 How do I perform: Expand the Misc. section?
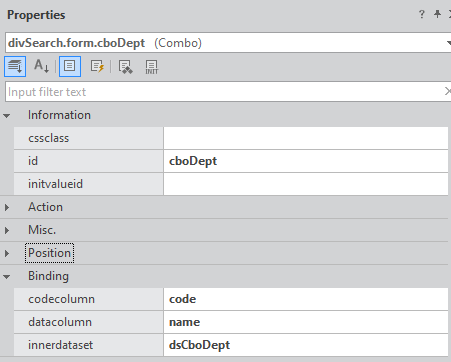pos(7,230)
